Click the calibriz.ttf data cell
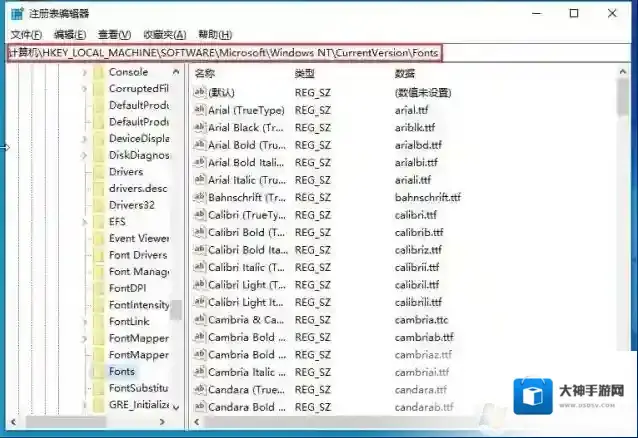Viewport: 638px width, 438px height. point(418,250)
